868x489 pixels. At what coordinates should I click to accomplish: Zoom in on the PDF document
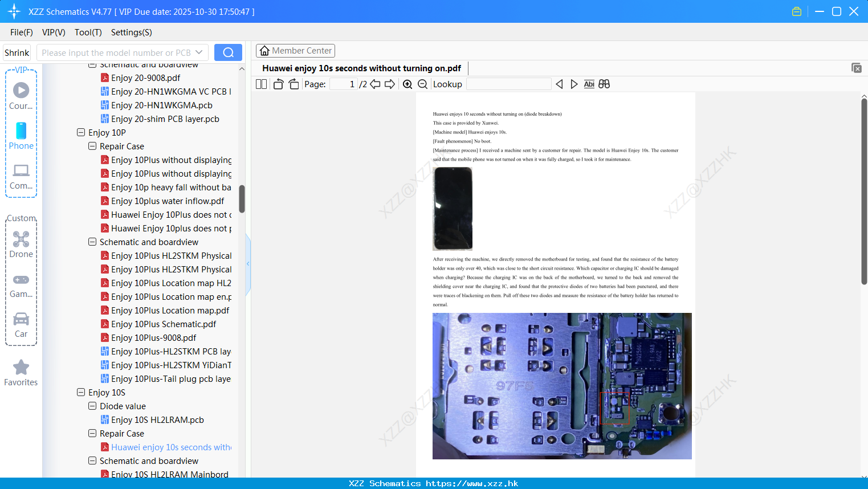(407, 84)
